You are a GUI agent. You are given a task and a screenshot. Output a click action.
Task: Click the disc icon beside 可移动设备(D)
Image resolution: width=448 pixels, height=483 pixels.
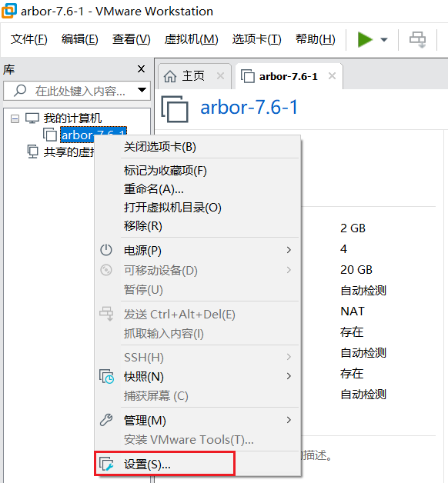pos(106,270)
